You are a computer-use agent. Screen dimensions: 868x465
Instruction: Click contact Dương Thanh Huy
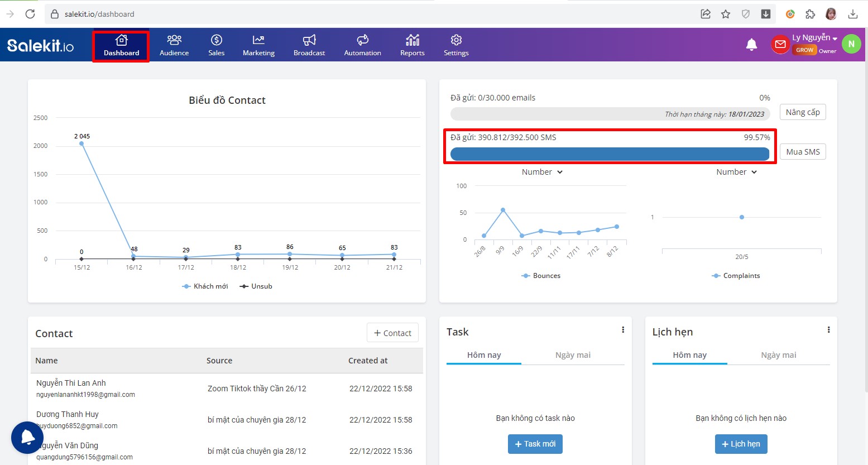(68, 414)
